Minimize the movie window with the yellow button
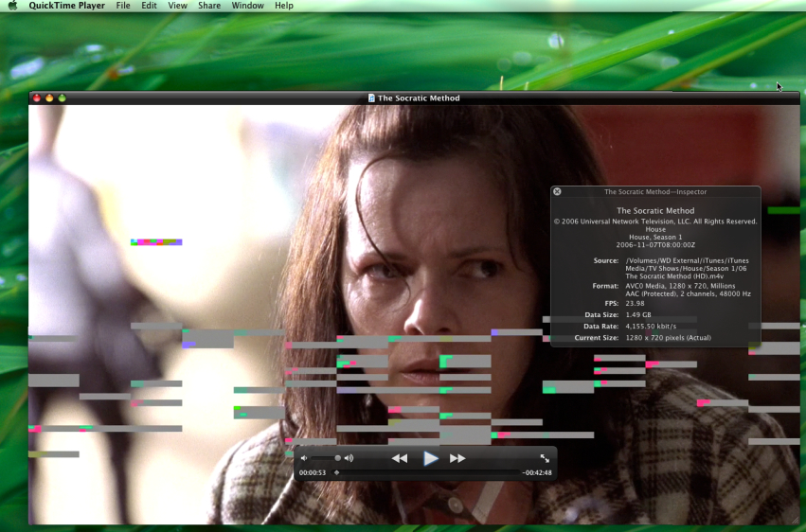This screenshot has width=806, height=532. tap(49, 98)
